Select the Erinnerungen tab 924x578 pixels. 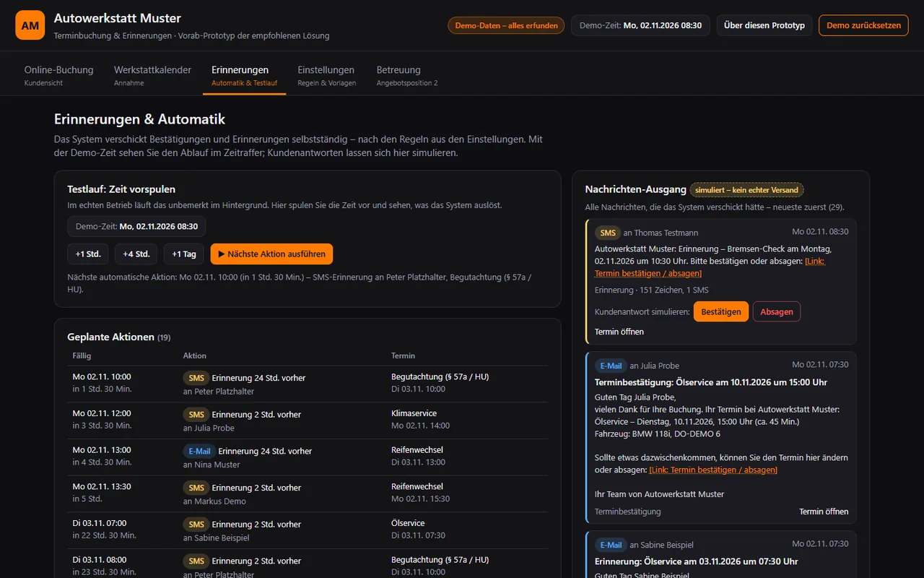point(244,76)
